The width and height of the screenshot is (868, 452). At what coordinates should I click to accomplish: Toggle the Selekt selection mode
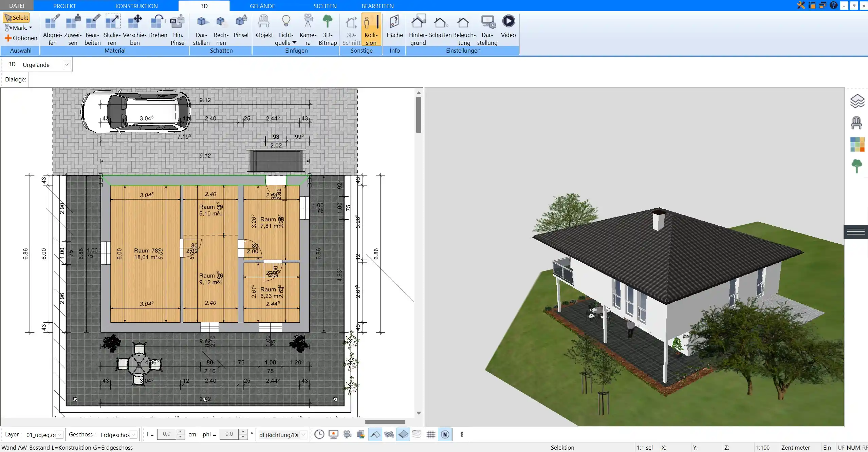point(16,18)
